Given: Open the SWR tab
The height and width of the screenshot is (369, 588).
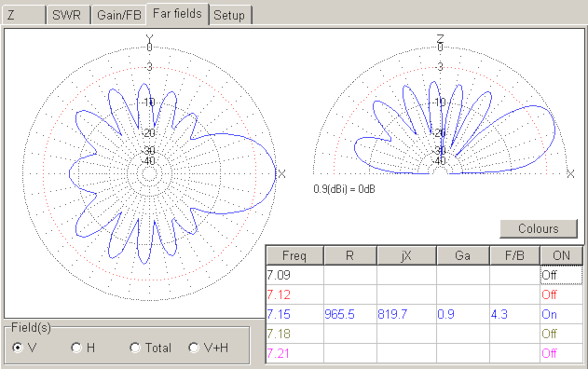Looking at the screenshot, I should coord(68,15).
